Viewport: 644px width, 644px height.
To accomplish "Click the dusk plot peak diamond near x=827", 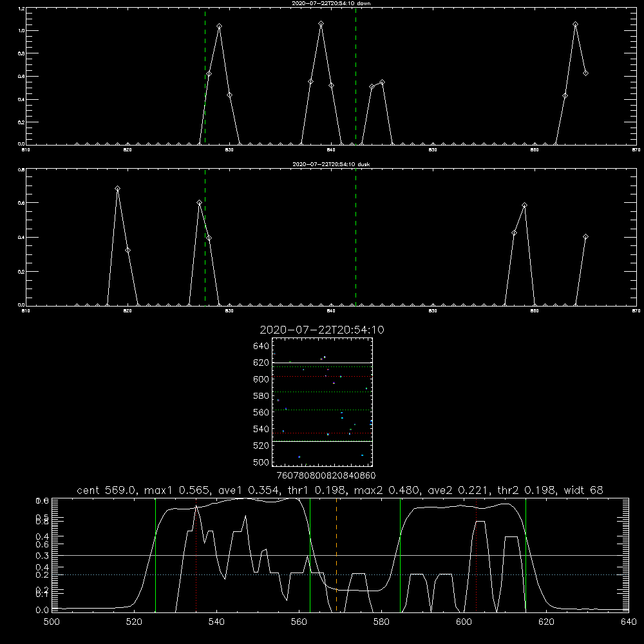I will pyautogui.click(x=199, y=202).
